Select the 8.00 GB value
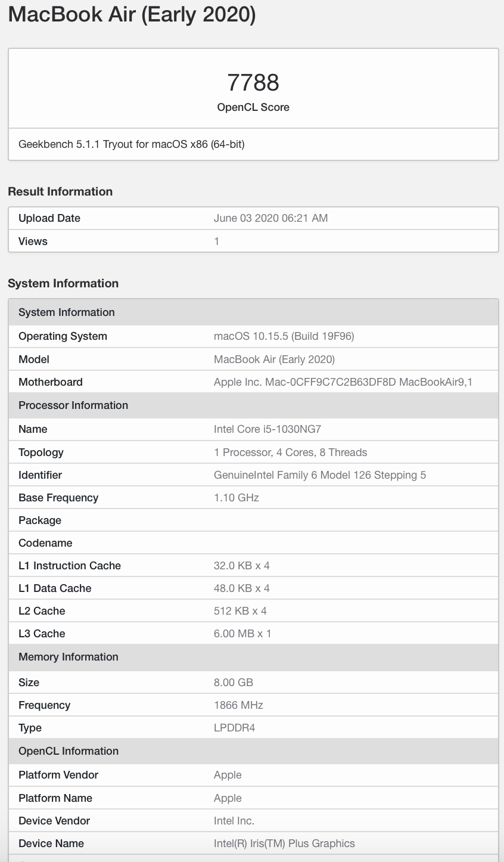504x862 pixels. (234, 683)
